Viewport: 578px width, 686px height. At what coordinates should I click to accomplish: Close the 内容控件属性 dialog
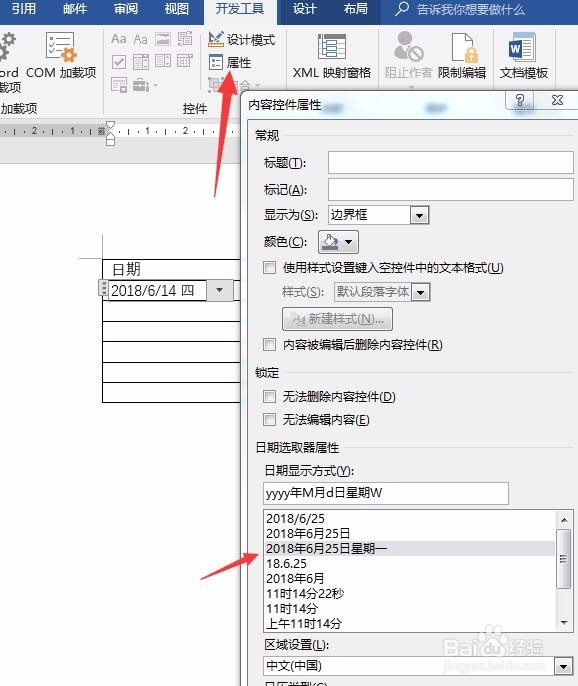[557, 100]
